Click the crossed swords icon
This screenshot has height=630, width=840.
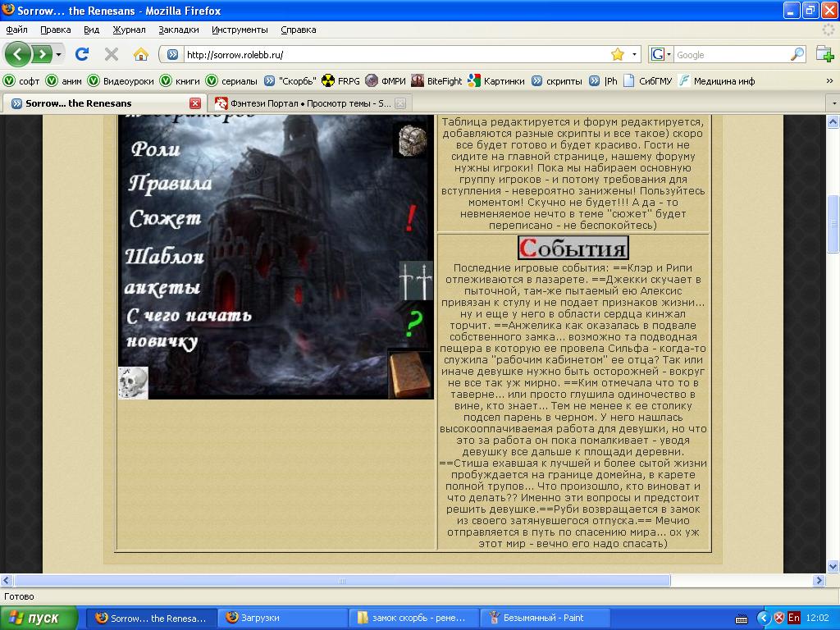click(416, 281)
